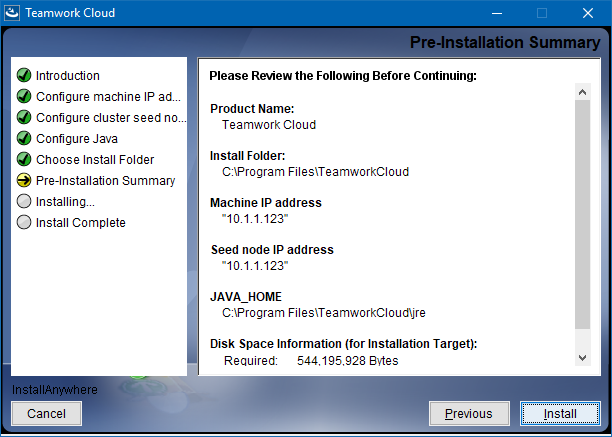Click the empty circle beside Install Complete
The height and width of the screenshot is (437, 612).
(24, 223)
